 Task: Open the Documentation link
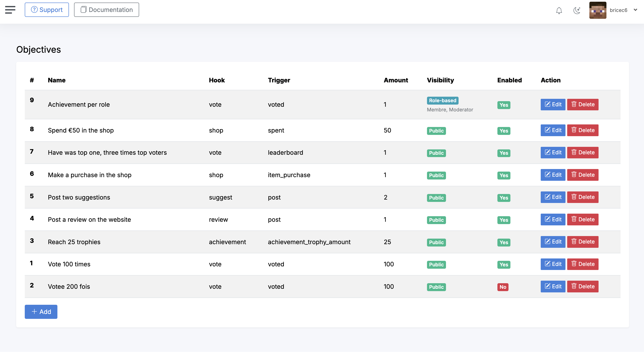[x=106, y=10]
